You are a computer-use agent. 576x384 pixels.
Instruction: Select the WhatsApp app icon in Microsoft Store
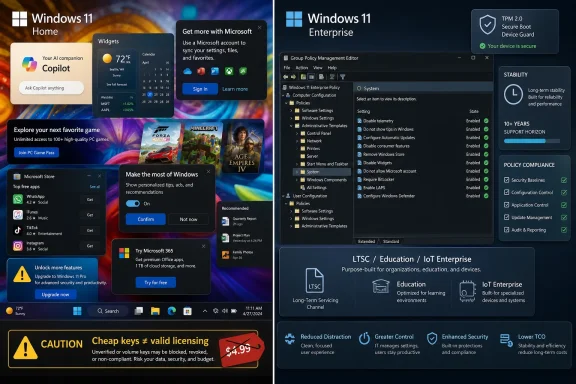pos(18,199)
